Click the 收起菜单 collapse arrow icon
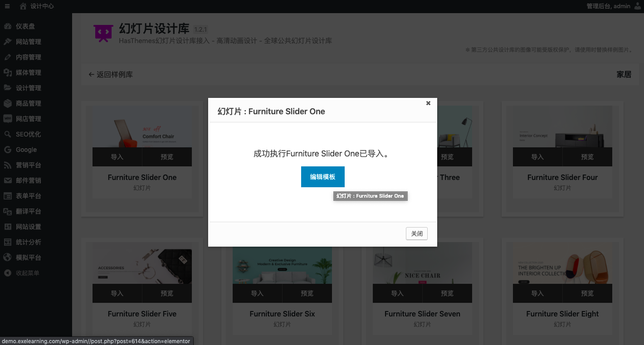 (8, 273)
